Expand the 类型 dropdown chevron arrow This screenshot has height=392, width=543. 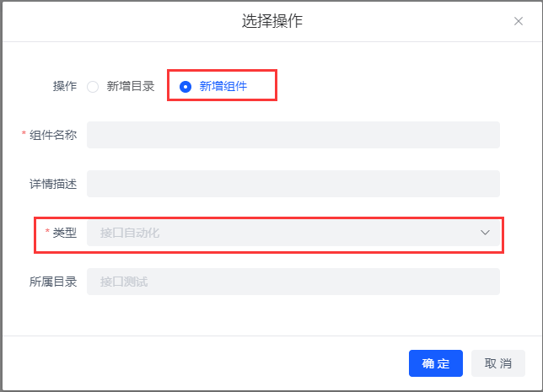[485, 233]
